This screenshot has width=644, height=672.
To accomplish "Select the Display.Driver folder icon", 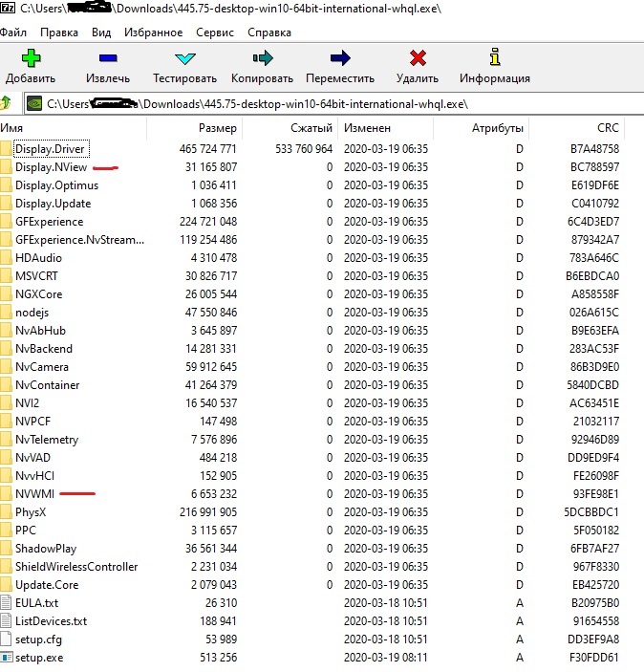I will point(6,149).
